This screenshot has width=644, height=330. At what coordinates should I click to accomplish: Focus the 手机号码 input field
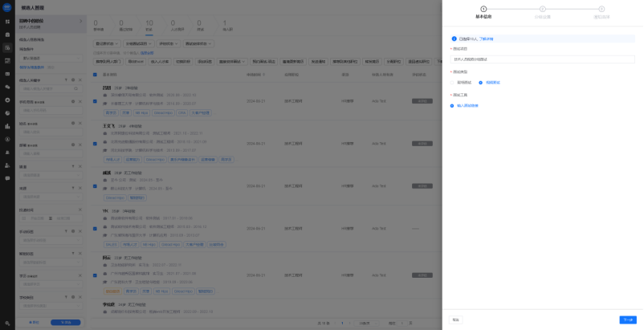pos(51,111)
